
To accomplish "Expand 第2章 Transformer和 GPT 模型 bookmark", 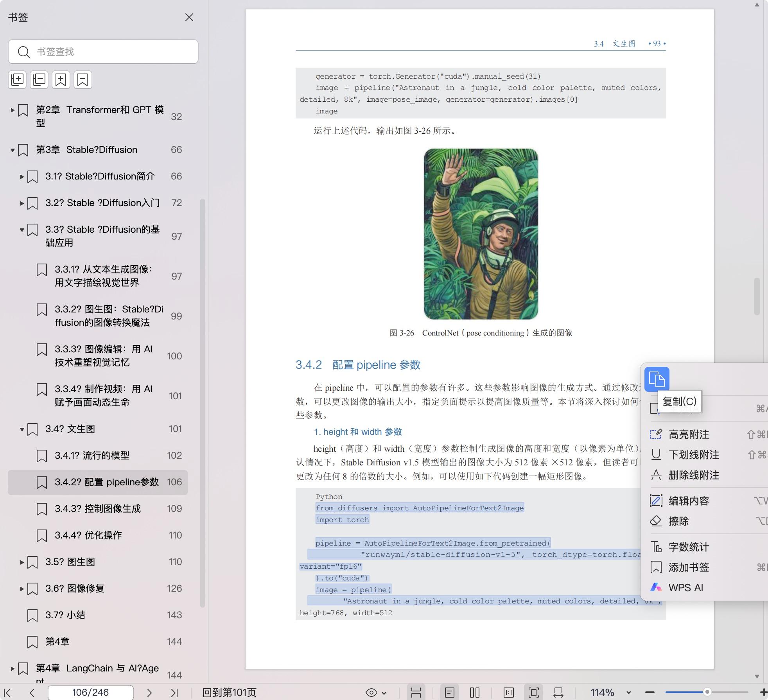I will pos(13,110).
